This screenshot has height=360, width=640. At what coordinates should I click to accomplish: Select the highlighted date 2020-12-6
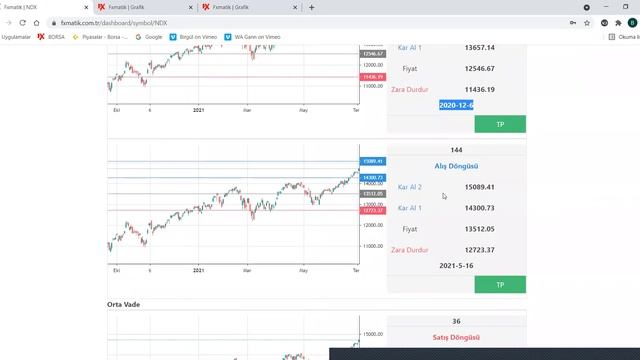(456, 105)
